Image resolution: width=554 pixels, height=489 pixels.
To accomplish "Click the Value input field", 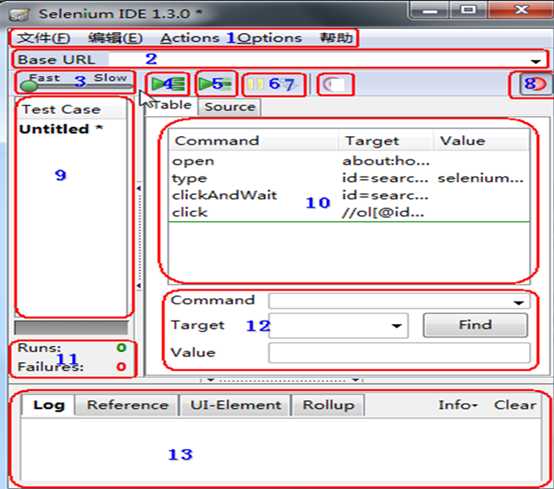I will (x=399, y=353).
